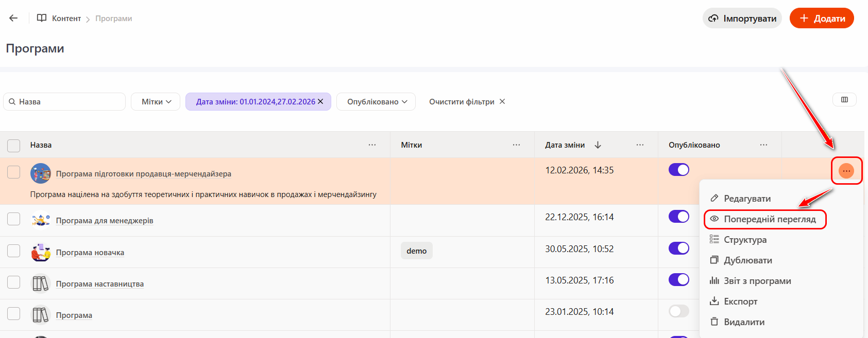The image size is (868, 338).
Task: Check the select-all header checkbox
Action: [14, 146]
